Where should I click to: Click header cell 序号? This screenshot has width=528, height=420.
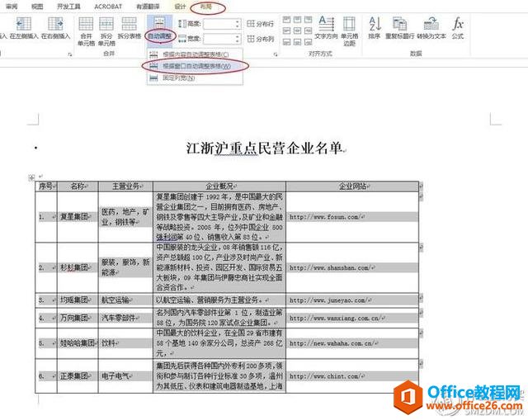click(46, 186)
